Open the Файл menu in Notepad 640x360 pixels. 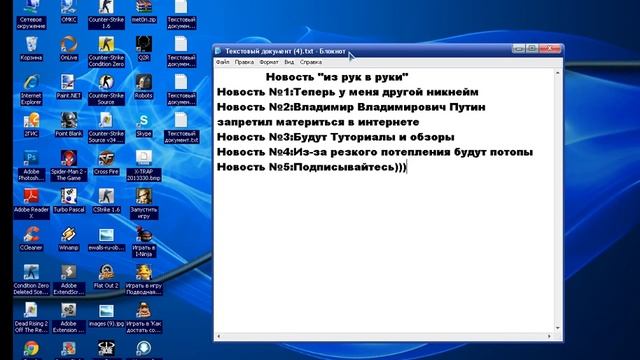point(222,62)
